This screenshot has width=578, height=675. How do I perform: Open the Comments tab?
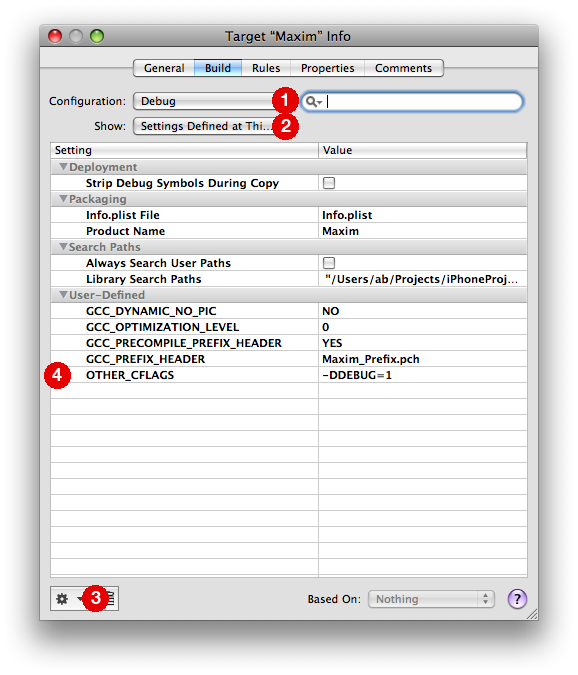403,68
